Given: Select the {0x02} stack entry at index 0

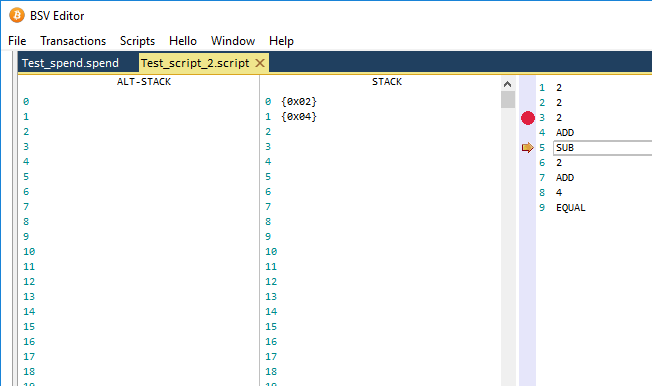Looking at the screenshot, I should [x=299, y=102].
